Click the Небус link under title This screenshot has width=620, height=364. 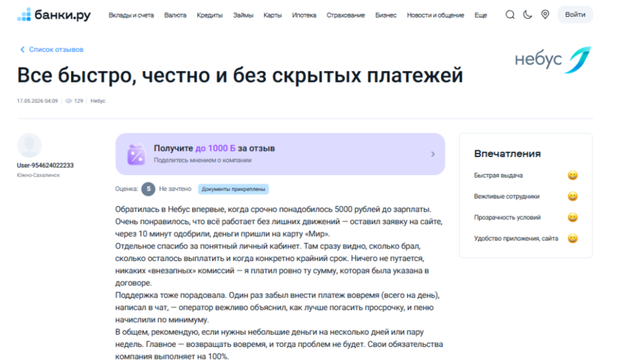pos(97,101)
